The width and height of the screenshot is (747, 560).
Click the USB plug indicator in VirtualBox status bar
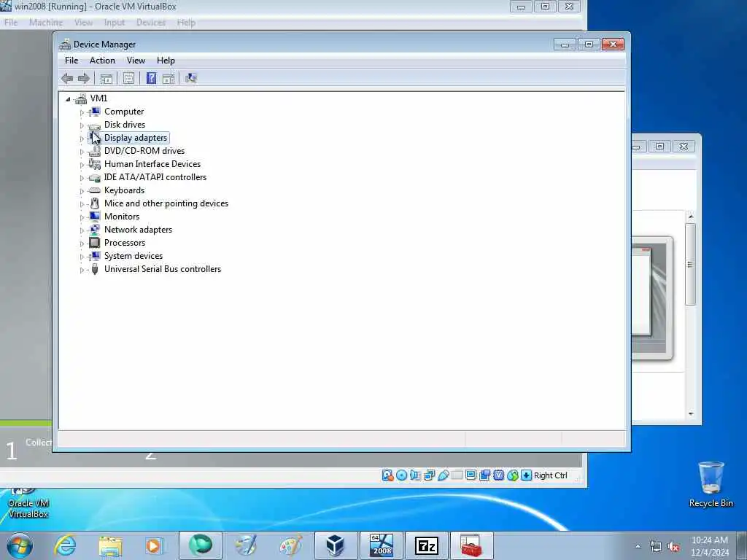tap(443, 475)
